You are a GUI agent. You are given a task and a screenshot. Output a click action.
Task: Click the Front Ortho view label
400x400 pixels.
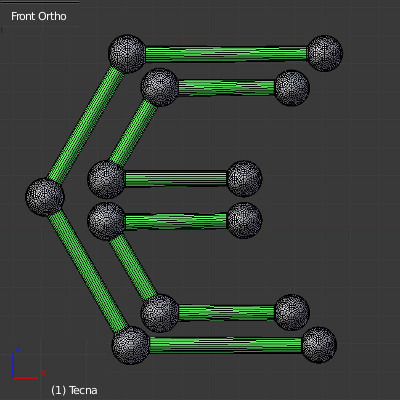tap(39, 16)
